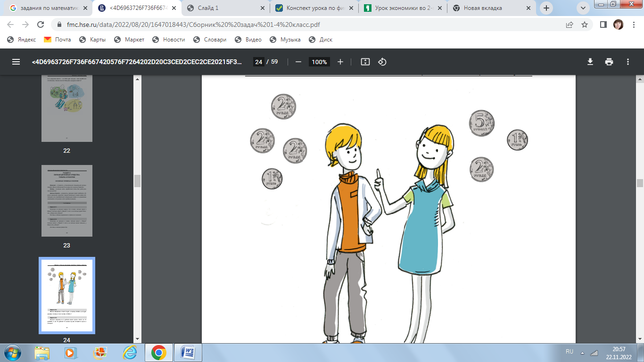The width and height of the screenshot is (644, 362).
Task: Open the Windows Start menu
Action: pyautogui.click(x=12, y=352)
